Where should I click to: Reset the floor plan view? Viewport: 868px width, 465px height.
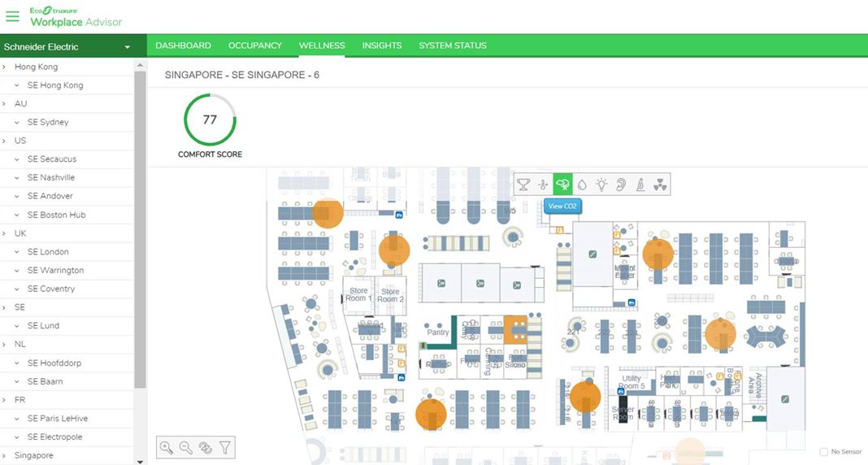206,447
